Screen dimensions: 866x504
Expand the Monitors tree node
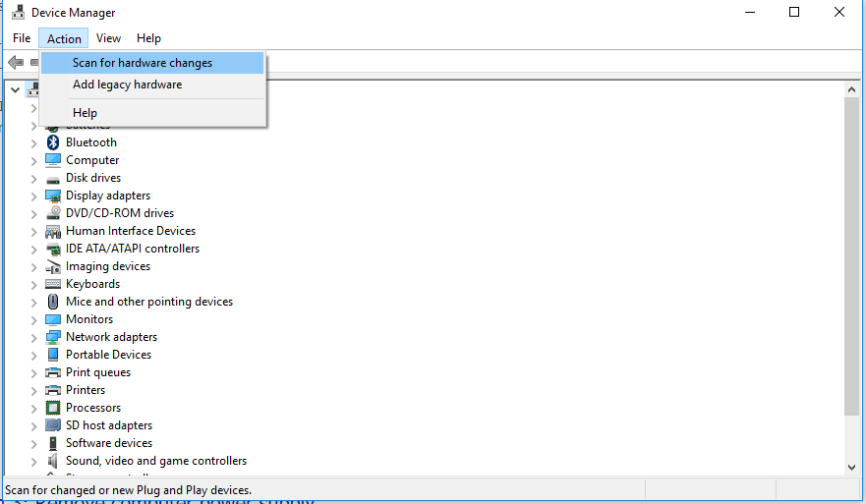(x=33, y=320)
